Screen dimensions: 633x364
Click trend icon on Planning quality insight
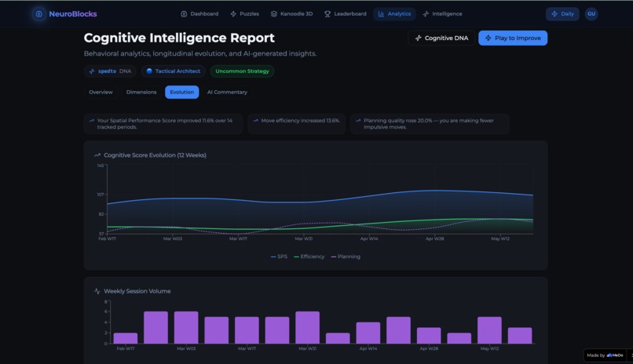pos(358,121)
